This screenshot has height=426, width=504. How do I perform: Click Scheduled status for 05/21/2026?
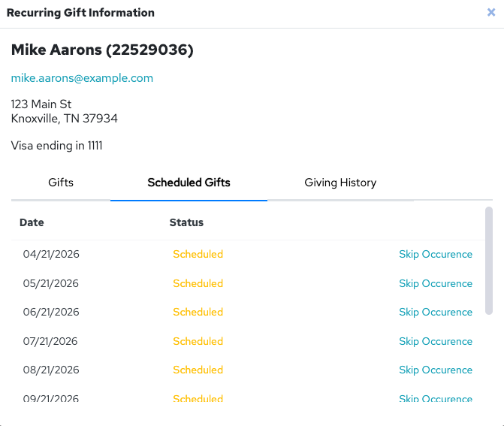[x=198, y=283]
